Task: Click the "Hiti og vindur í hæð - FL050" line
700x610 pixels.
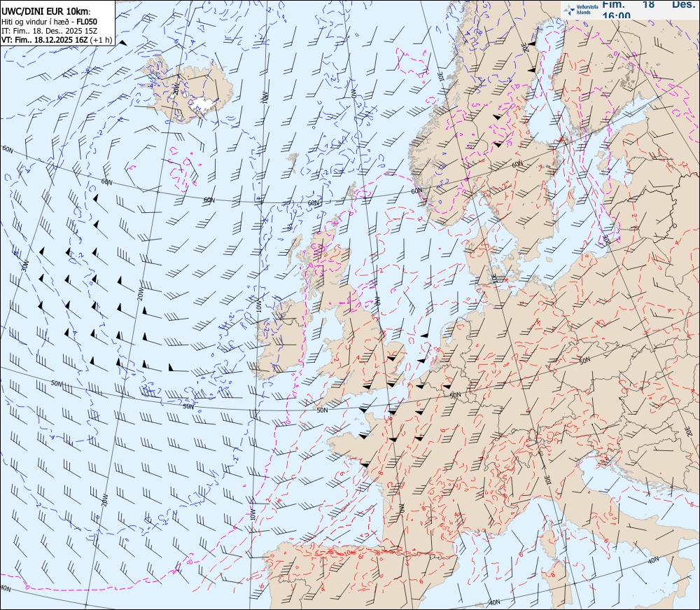Action: pos(50,22)
